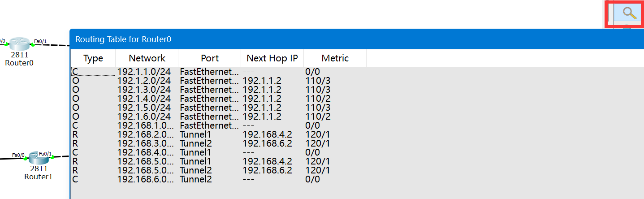Screen dimensions: 644x199
Task: Click next hop 192.168.6.2 for 192.168.5.0 route
Action: click(x=268, y=170)
